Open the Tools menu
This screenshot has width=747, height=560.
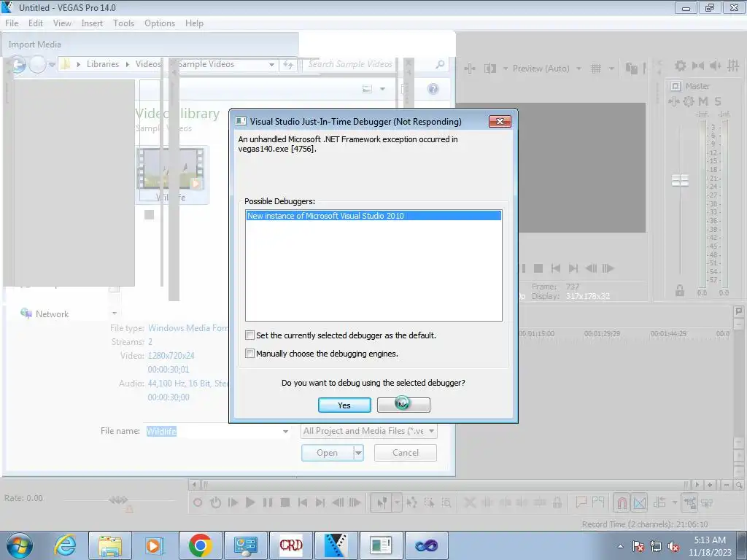pyautogui.click(x=123, y=23)
